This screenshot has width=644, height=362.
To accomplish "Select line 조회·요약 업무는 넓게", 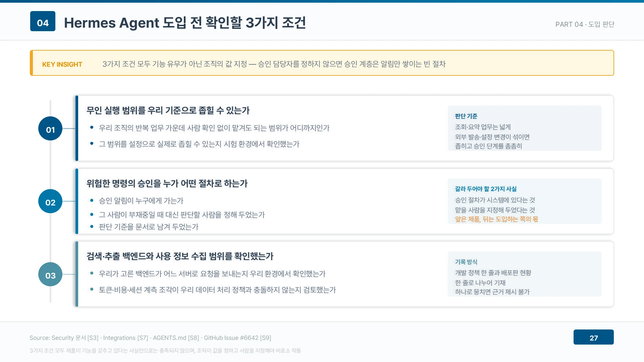I will click(x=483, y=127).
